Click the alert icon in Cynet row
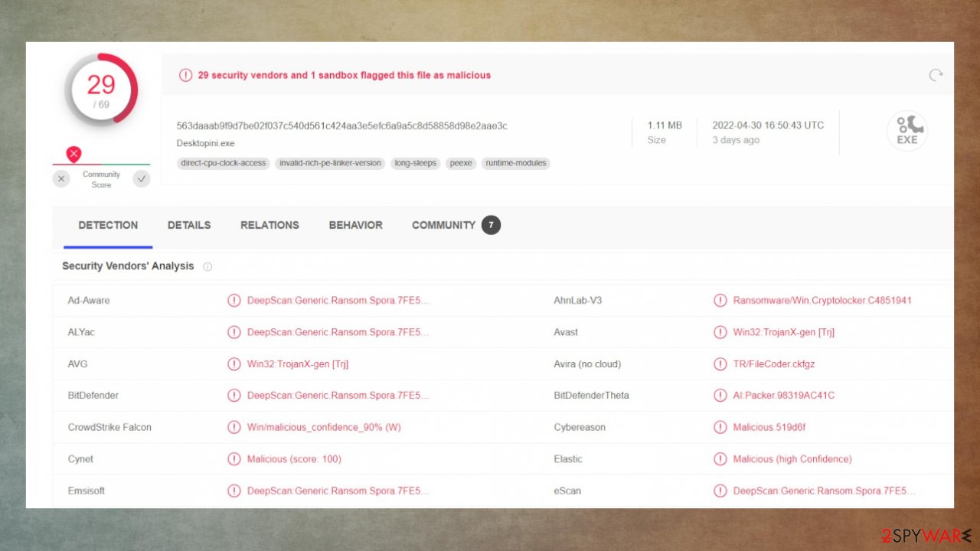This screenshot has height=551, width=980. tap(234, 459)
